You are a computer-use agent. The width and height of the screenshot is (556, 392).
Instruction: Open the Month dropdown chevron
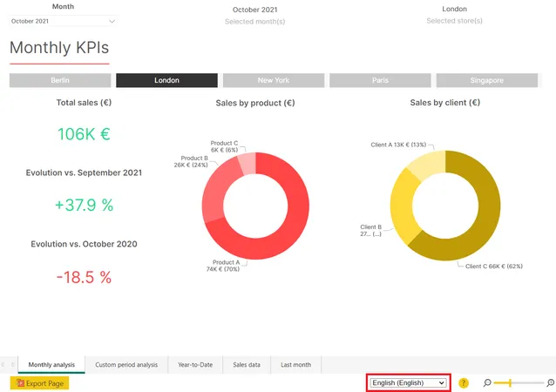(112, 21)
